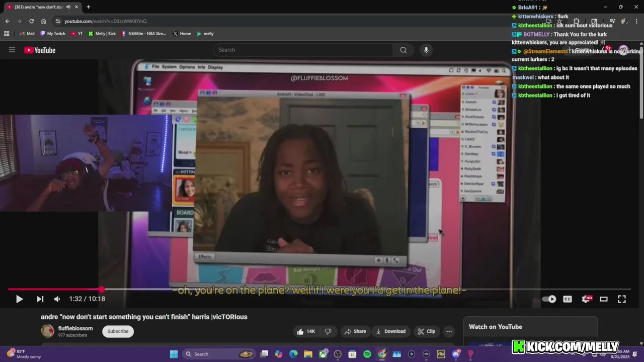The width and height of the screenshot is (644, 362).
Task: Open Discord from taskbar
Action: pos(456,354)
